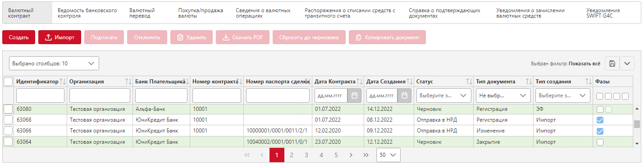Click the table's vertical scrollbar thumb

click(x=637, y=124)
